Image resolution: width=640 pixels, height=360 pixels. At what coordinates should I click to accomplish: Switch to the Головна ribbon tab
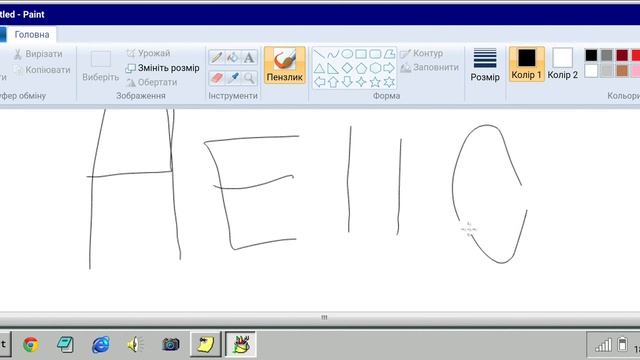[32, 35]
